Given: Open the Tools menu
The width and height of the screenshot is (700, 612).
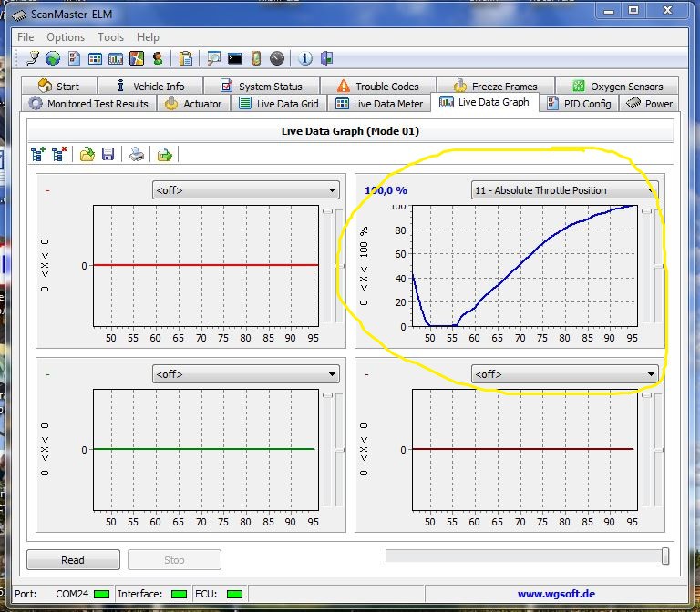Looking at the screenshot, I should click(110, 37).
